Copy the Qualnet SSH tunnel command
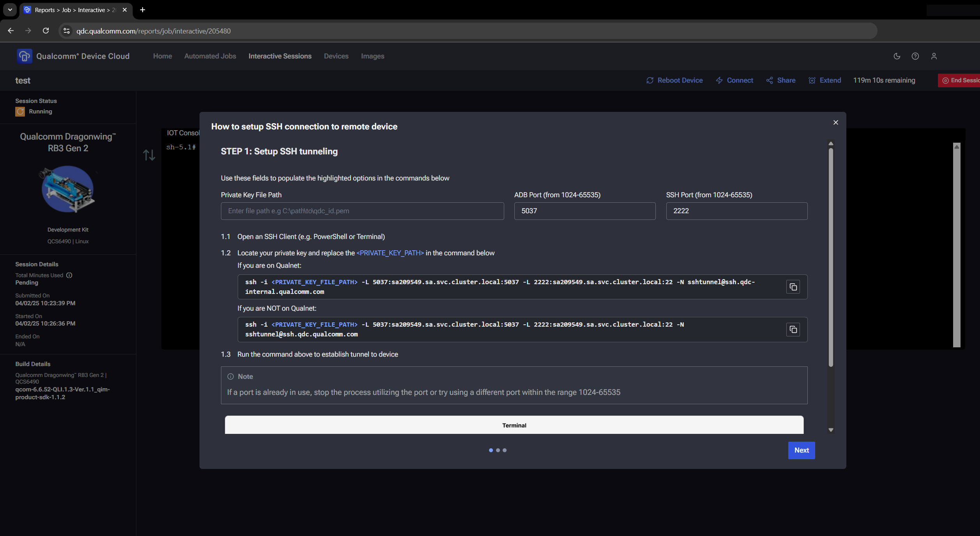The image size is (980, 536). (x=793, y=287)
